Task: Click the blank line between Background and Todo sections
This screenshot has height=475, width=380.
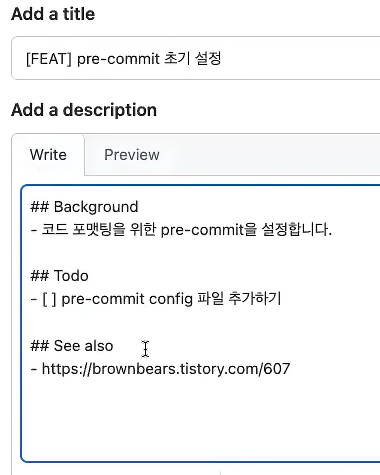Action: pyautogui.click(x=200, y=253)
